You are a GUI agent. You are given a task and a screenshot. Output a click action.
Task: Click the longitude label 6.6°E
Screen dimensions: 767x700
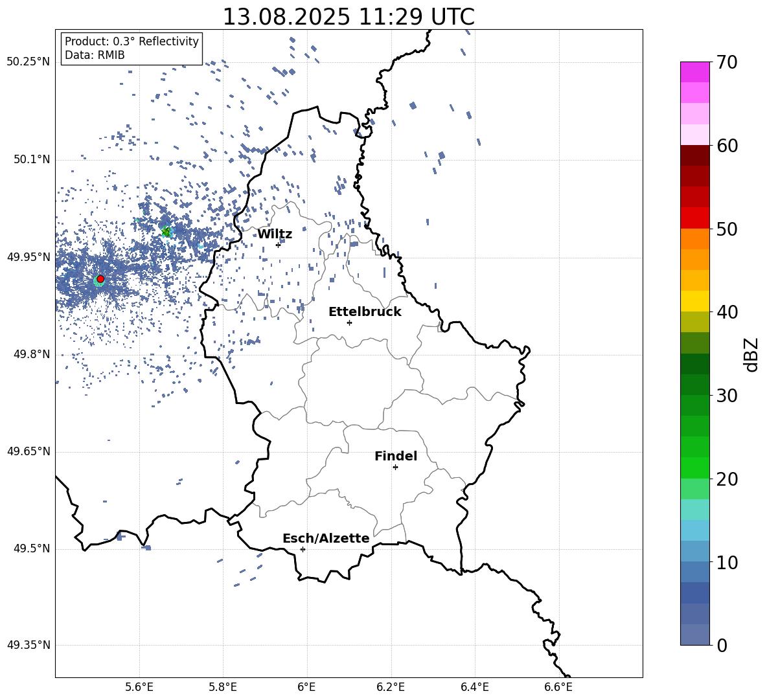point(558,687)
